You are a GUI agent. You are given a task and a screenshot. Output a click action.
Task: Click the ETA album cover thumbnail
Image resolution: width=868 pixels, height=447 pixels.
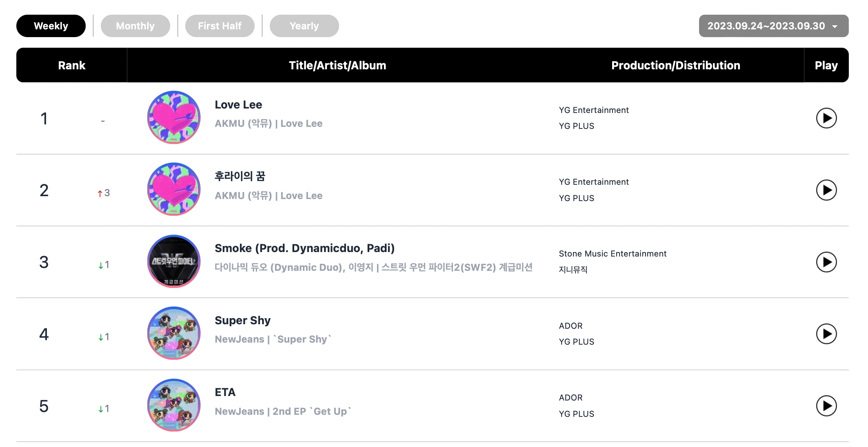click(x=174, y=405)
